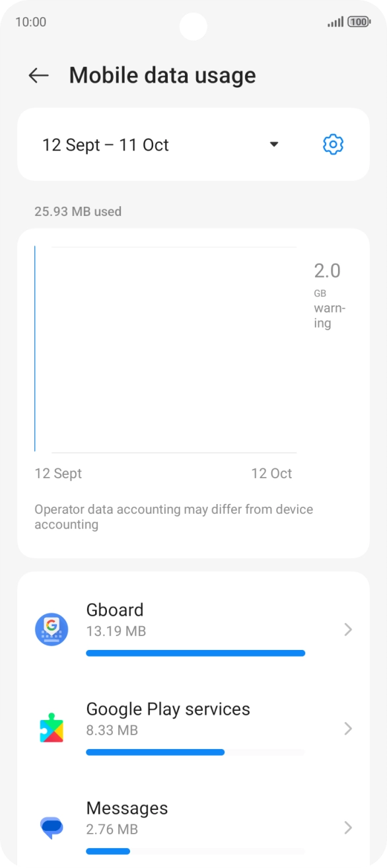
Task: Open the Gboard app icon
Action: [x=51, y=630]
